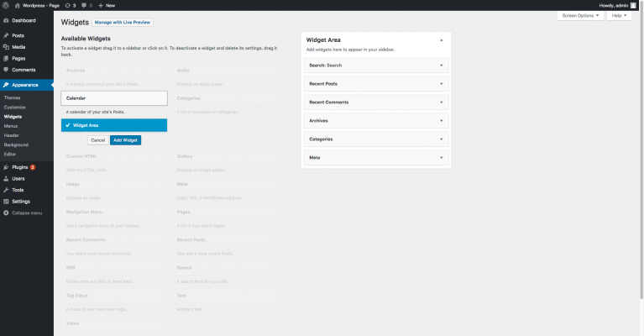
Task: Click the Image available widget
Action: click(x=114, y=184)
